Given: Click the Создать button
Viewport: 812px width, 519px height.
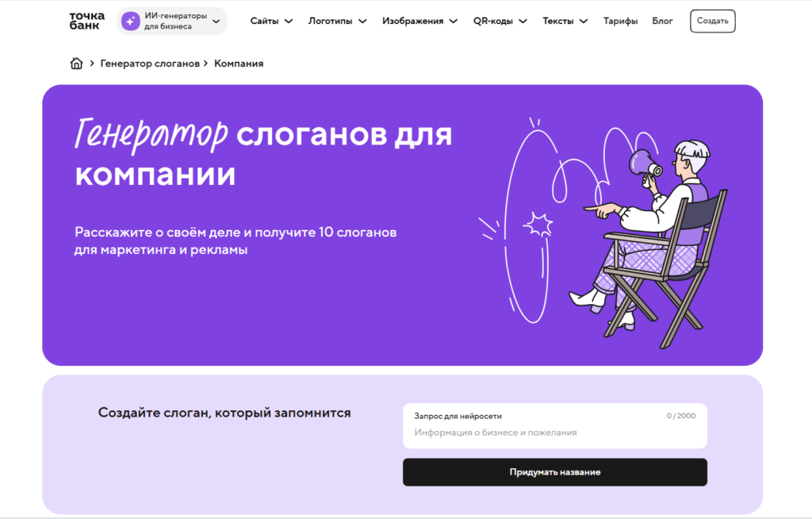Looking at the screenshot, I should tap(713, 21).
